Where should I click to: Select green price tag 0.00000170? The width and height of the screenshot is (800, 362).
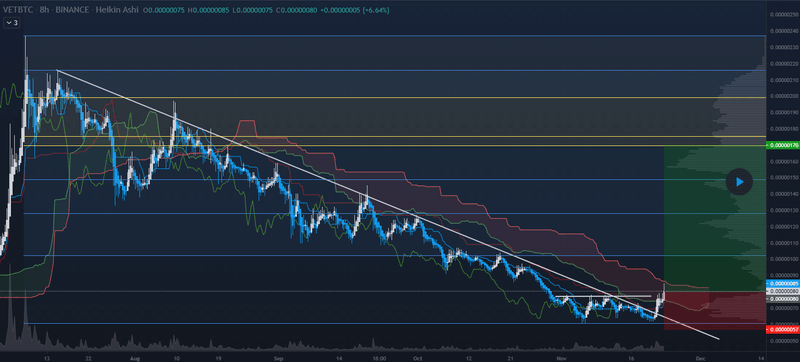(783, 146)
